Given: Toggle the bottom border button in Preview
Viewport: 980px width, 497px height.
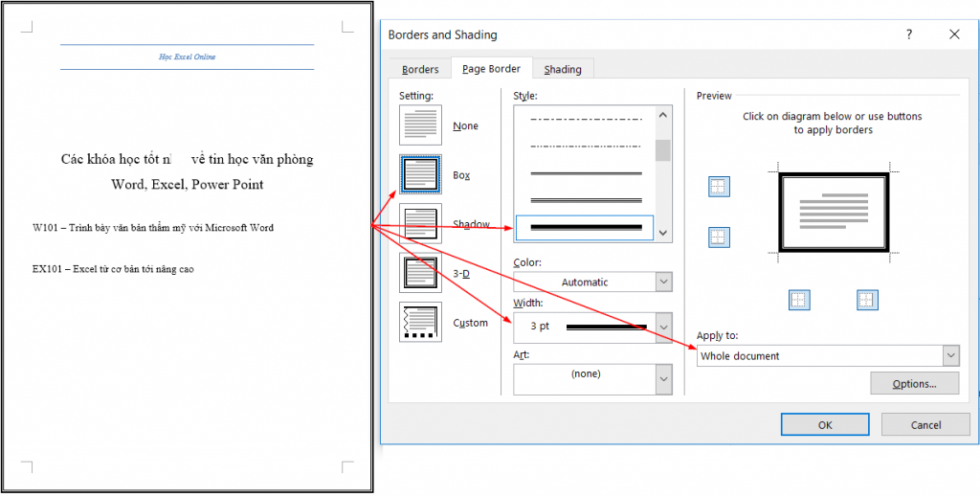Looking at the screenshot, I should tap(719, 237).
